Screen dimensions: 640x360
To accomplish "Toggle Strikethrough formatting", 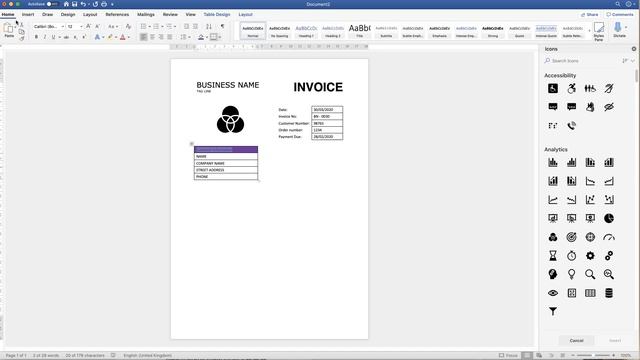I will [x=66, y=37].
